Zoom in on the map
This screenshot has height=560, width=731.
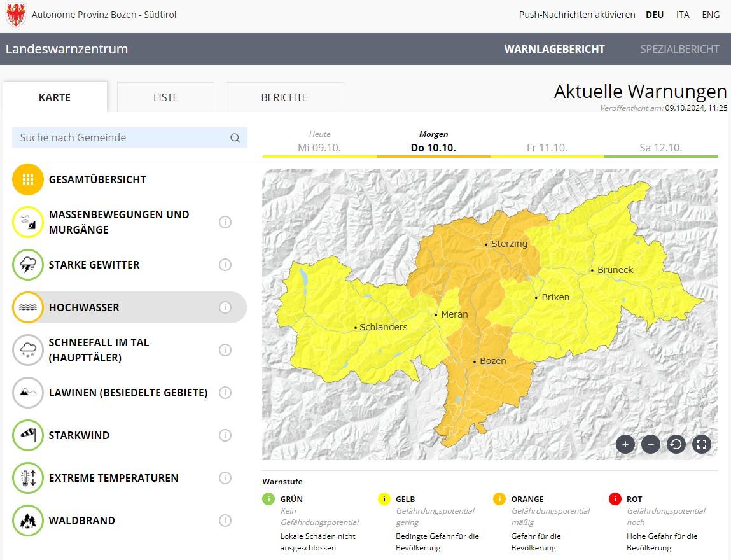pos(625,444)
